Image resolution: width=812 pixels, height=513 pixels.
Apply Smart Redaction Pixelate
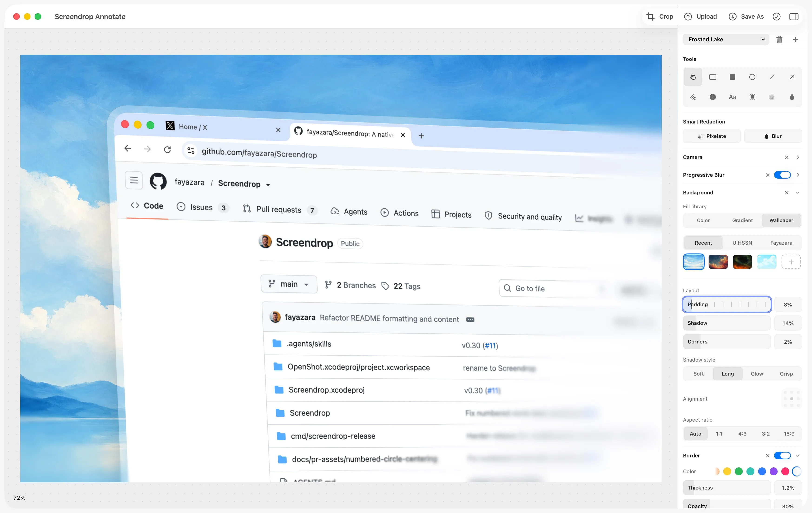pos(712,136)
